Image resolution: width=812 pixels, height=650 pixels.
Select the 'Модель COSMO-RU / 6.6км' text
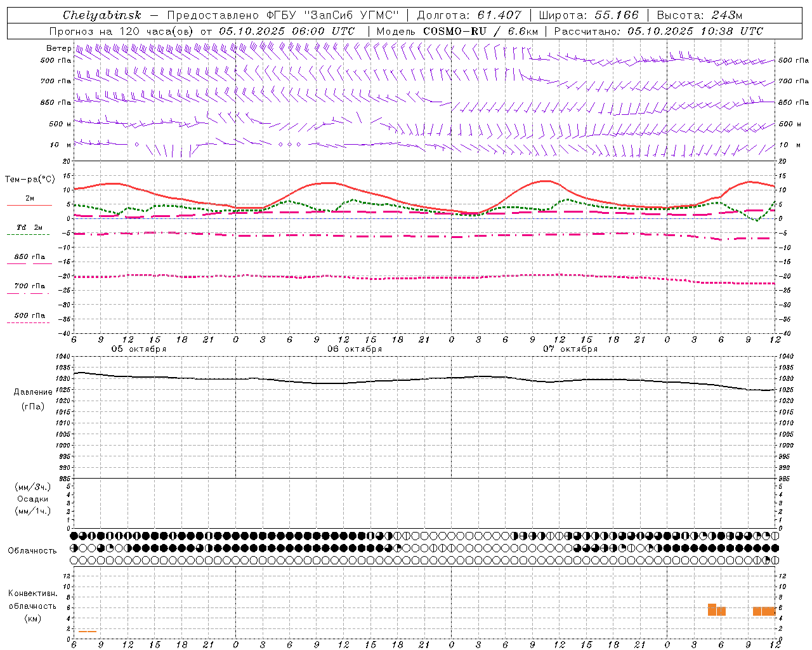click(457, 31)
